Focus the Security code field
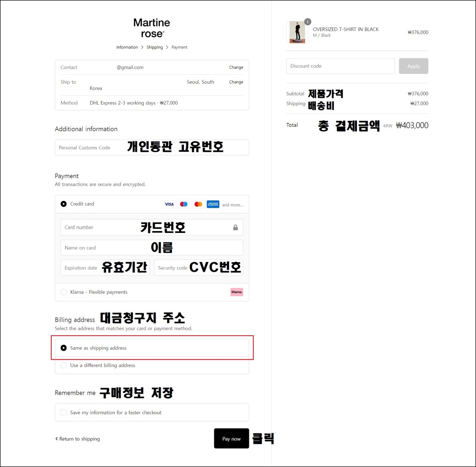 coord(198,268)
